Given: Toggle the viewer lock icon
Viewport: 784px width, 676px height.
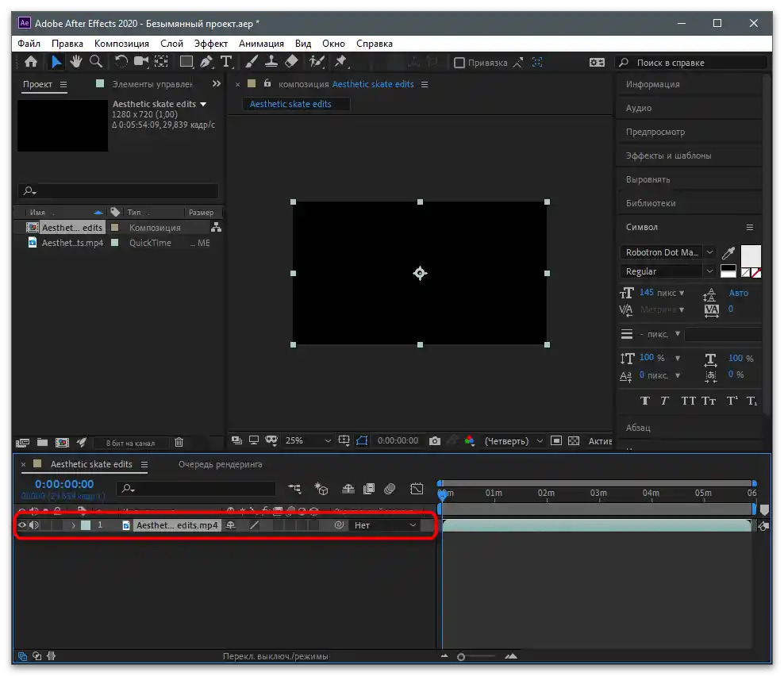Looking at the screenshot, I should tap(267, 83).
